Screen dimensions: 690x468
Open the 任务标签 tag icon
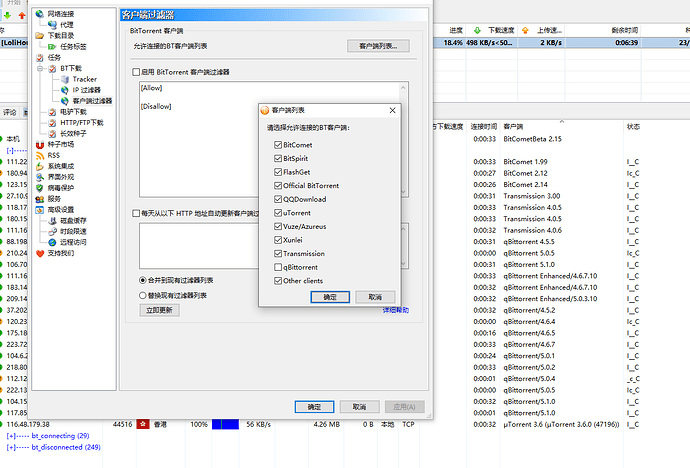[52, 47]
